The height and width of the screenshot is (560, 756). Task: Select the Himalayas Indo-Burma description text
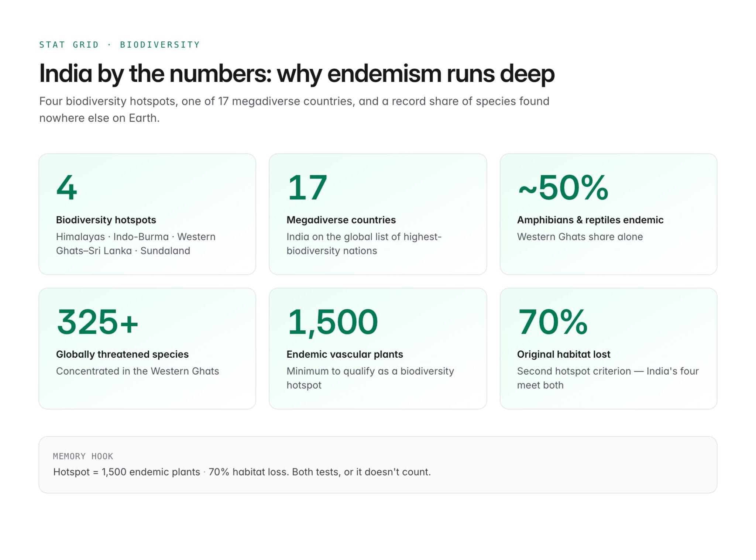135,243
